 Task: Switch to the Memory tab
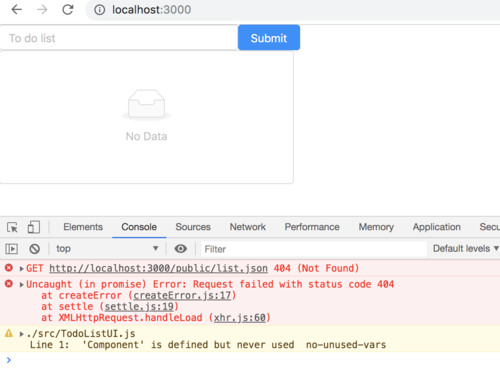[x=376, y=227]
